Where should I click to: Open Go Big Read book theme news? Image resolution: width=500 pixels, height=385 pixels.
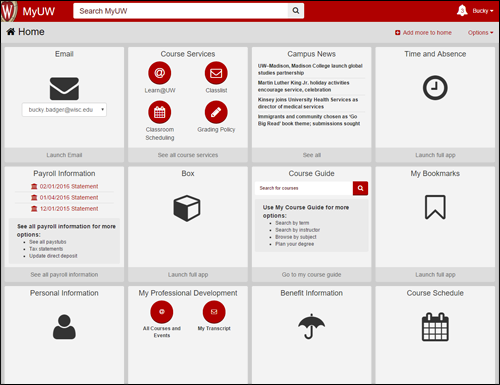[x=309, y=120]
